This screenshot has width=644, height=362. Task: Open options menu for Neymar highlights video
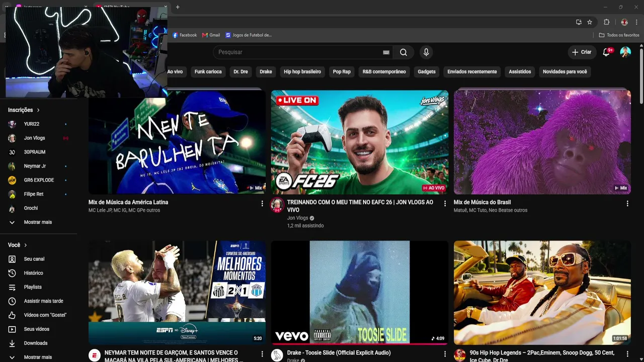(x=262, y=354)
